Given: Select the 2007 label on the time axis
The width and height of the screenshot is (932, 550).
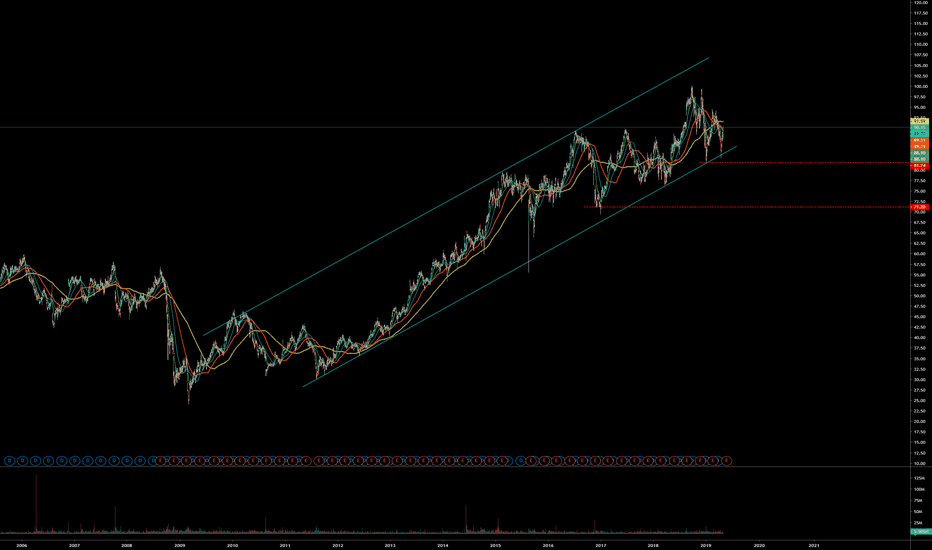Looking at the screenshot, I should (74, 545).
